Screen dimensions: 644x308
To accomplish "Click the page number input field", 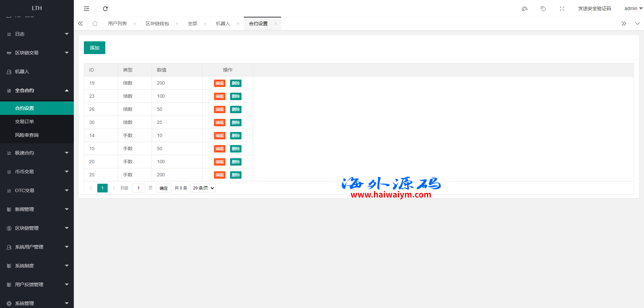I will (x=139, y=188).
